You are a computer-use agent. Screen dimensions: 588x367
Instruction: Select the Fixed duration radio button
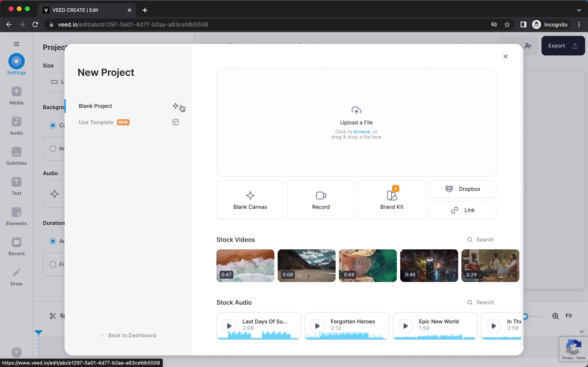pos(53,264)
